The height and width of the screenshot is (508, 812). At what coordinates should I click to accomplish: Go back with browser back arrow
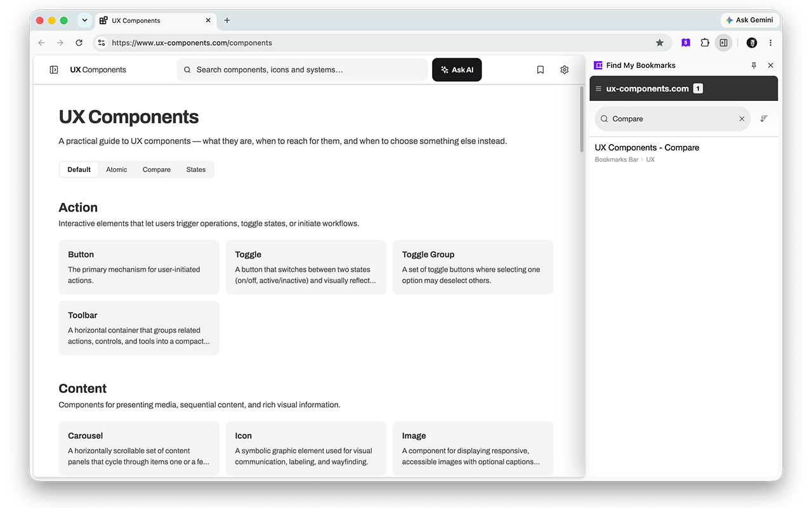42,43
